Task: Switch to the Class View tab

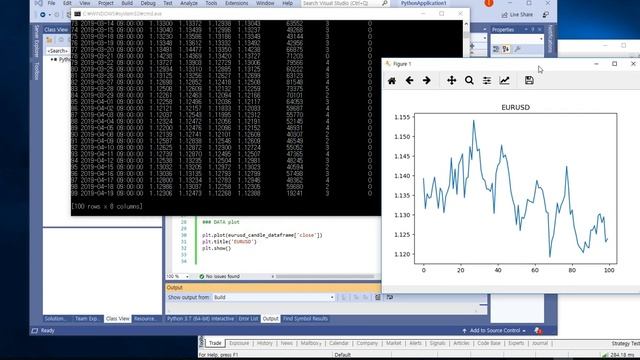Action: coord(118,319)
